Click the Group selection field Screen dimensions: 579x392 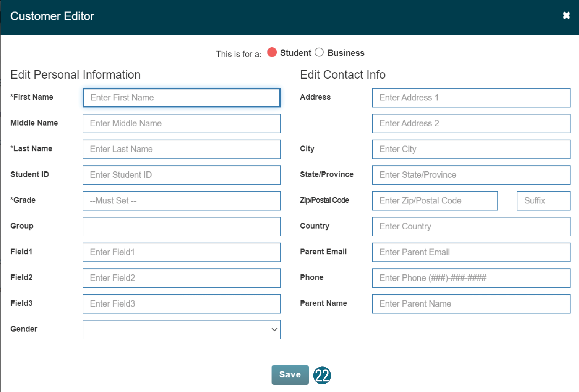(182, 226)
